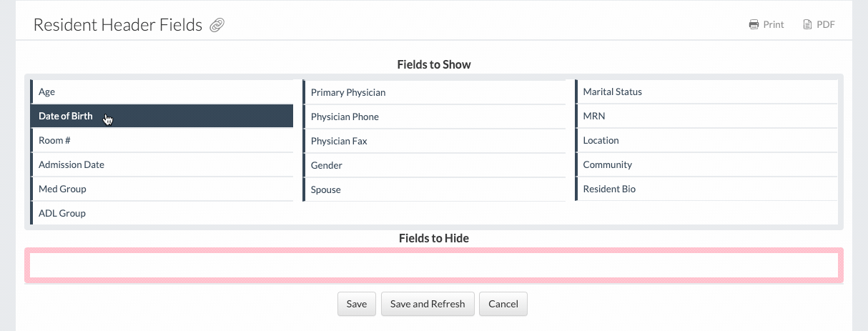
Task: Select the Physician Phone field
Action: (434, 117)
